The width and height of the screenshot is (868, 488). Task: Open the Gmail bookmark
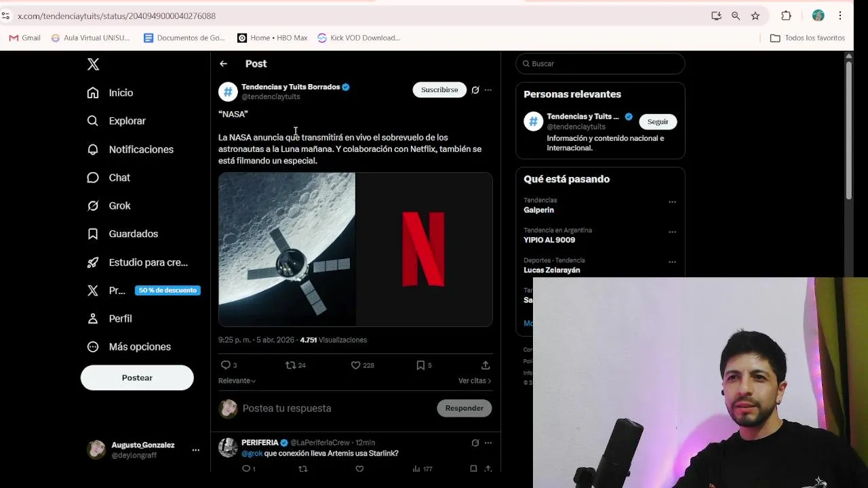pyautogui.click(x=25, y=38)
